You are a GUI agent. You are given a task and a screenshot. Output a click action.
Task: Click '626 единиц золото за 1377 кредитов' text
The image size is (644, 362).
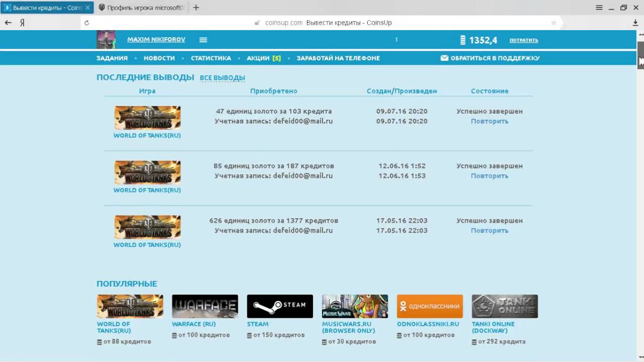274,221
